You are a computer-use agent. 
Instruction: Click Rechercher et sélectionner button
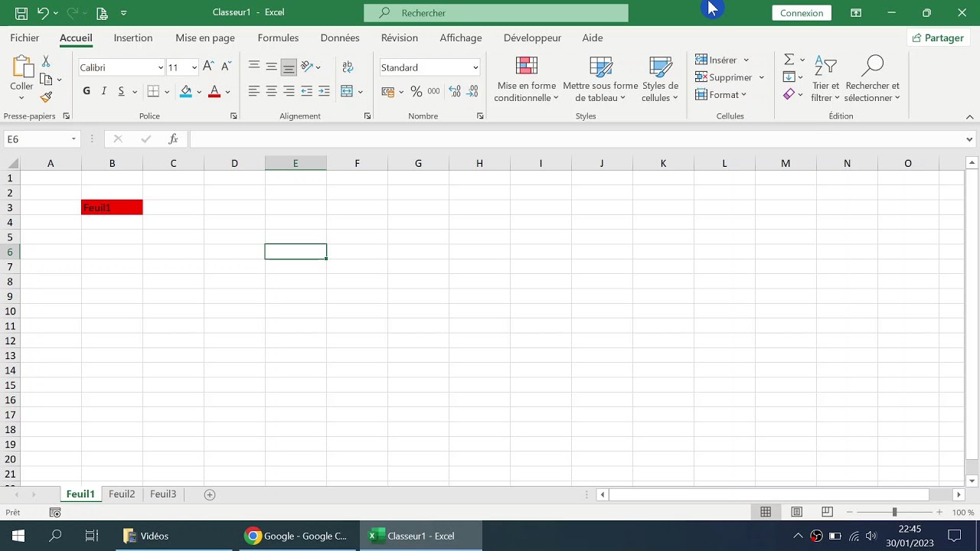[873, 79]
